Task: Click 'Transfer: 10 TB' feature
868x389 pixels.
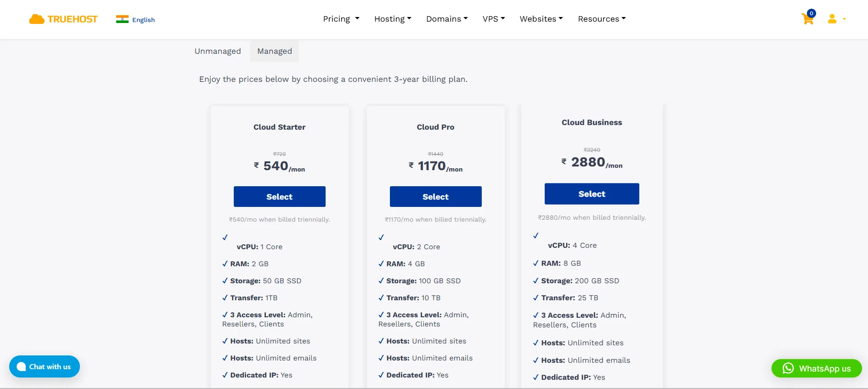Action: (x=413, y=298)
